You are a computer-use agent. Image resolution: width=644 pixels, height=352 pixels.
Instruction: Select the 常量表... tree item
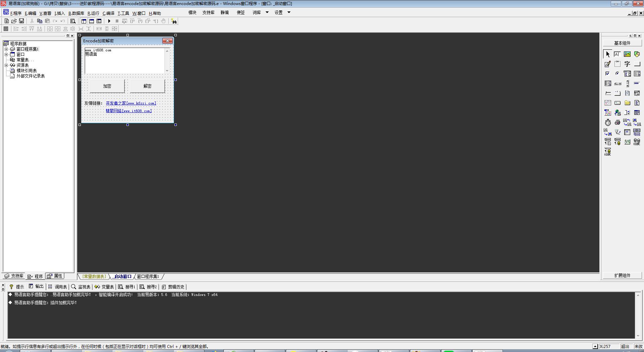point(25,60)
